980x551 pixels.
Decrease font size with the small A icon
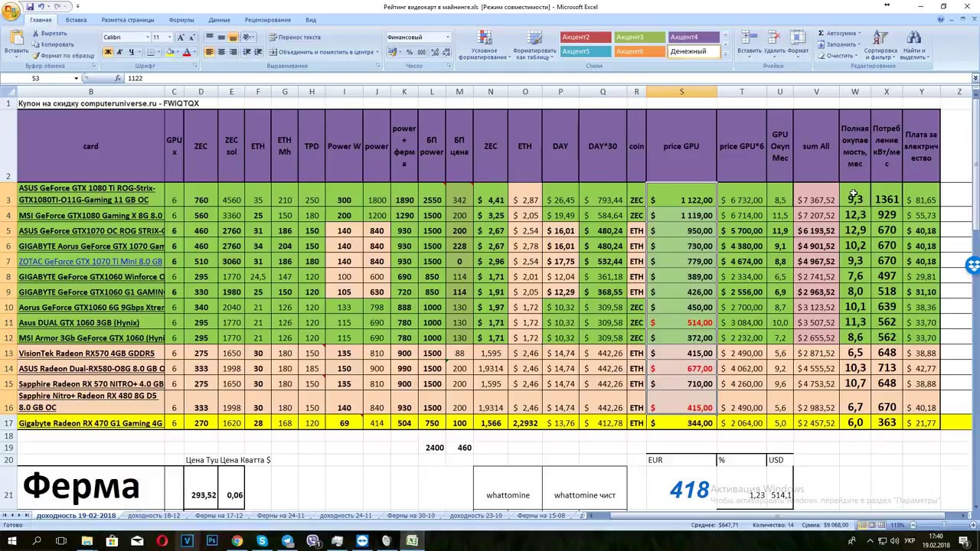(191, 37)
